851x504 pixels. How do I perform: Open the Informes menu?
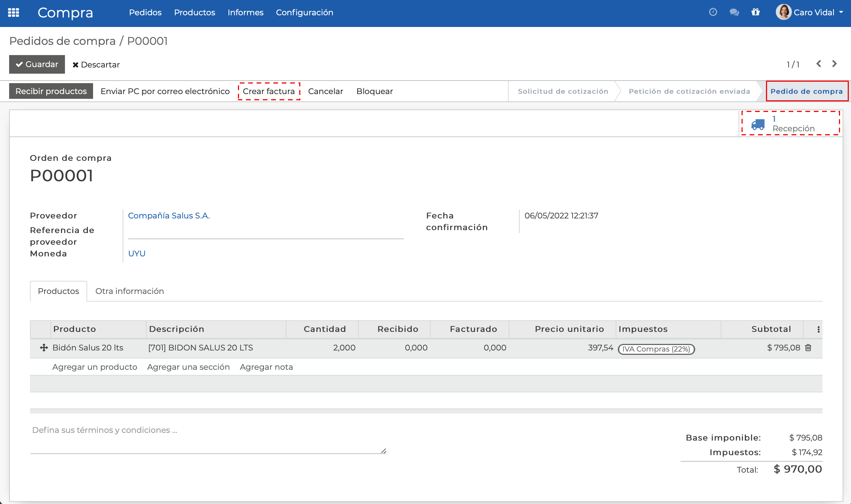(245, 12)
